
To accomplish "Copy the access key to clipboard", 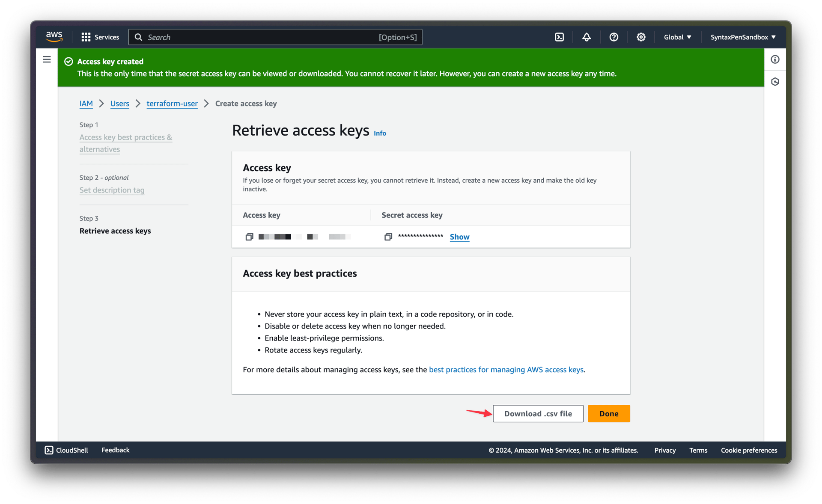I will point(250,237).
